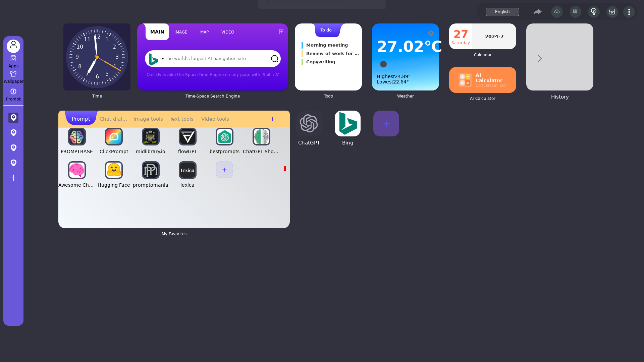Open Review of work todo item

point(330,54)
